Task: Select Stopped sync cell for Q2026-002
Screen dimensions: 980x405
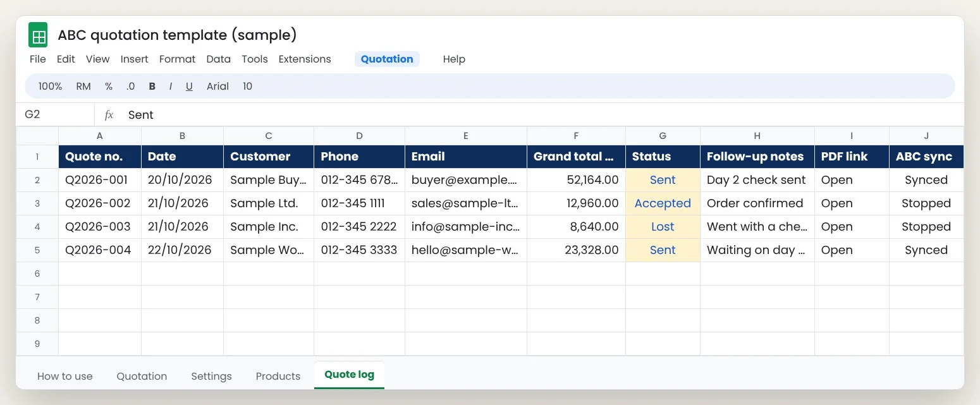Action: pos(926,203)
